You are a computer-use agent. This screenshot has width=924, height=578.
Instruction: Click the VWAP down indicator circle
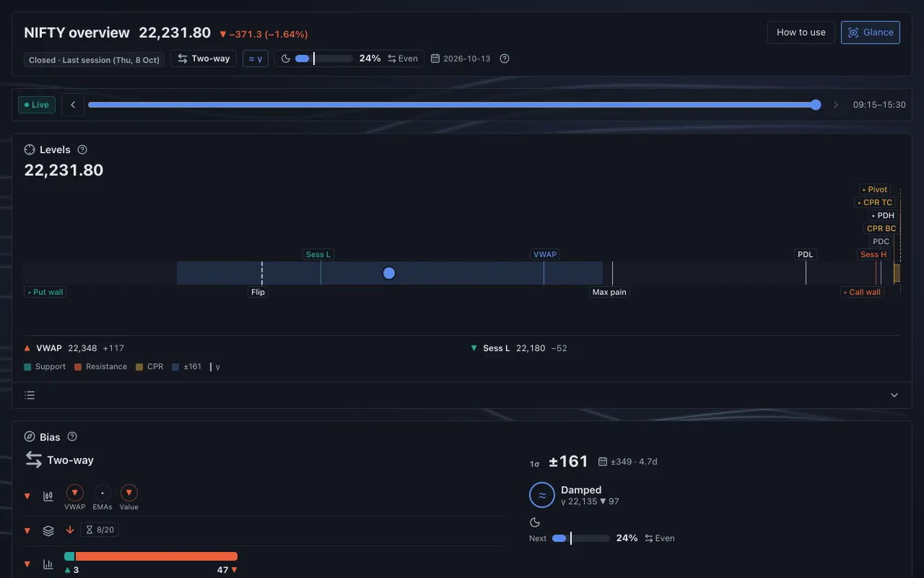pyautogui.click(x=75, y=493)
